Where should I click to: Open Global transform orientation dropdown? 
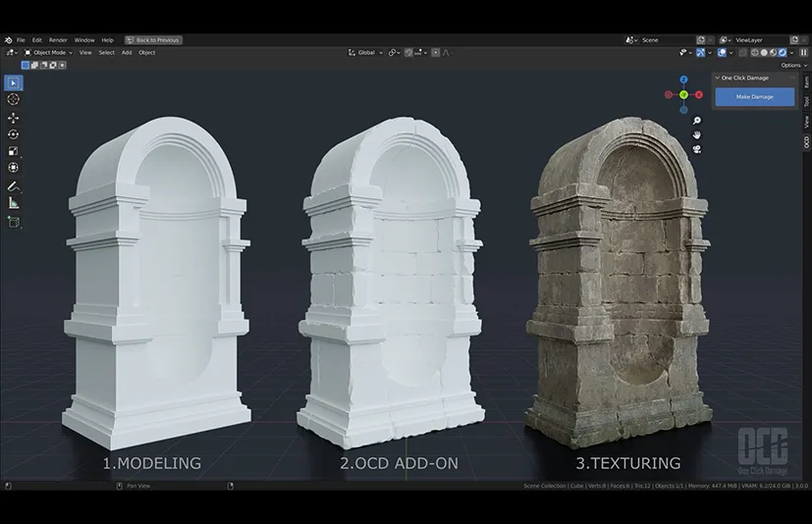point(367,52)
